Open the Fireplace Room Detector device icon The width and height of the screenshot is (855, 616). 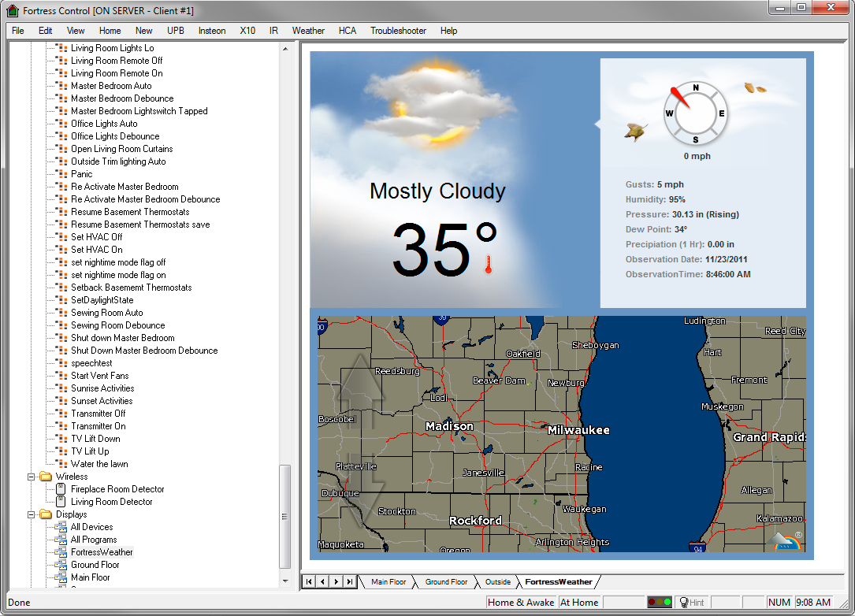tap(60, 489)
